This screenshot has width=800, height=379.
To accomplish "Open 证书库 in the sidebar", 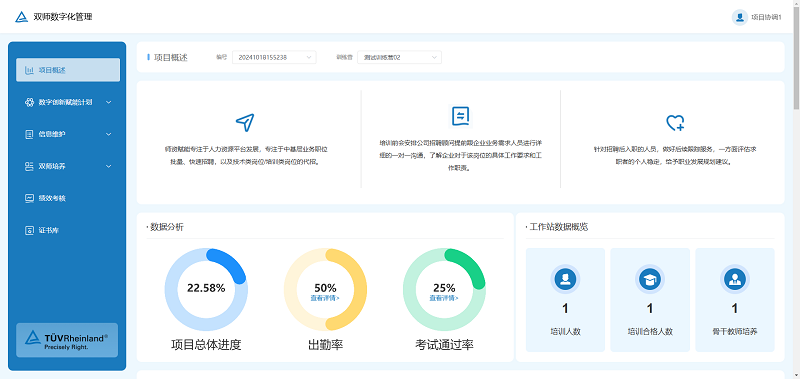I will click(x=68, y=231).
